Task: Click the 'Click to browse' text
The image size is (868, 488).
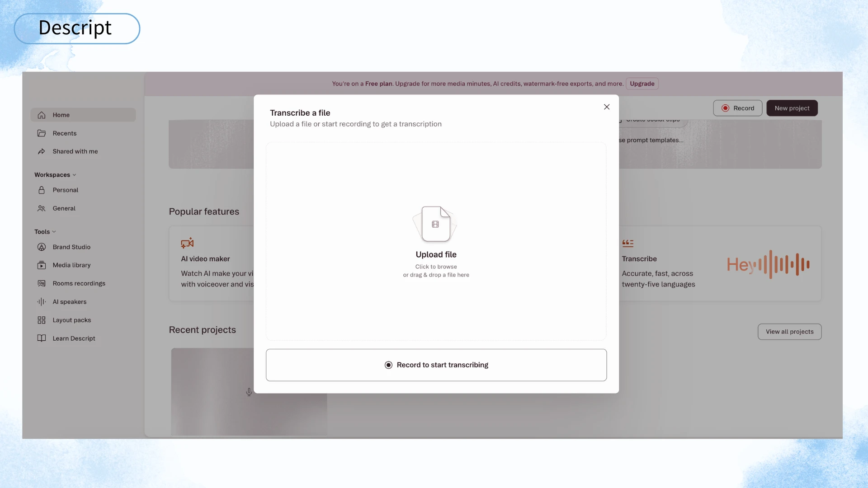Action: tap(436, 267)
